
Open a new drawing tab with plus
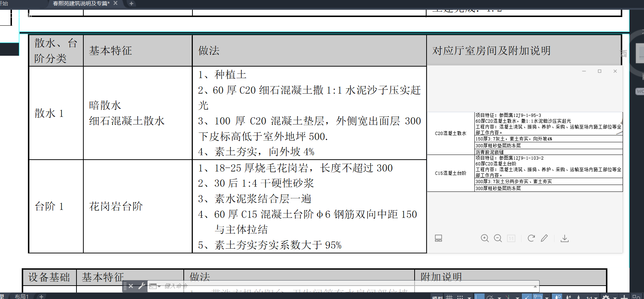131,4
